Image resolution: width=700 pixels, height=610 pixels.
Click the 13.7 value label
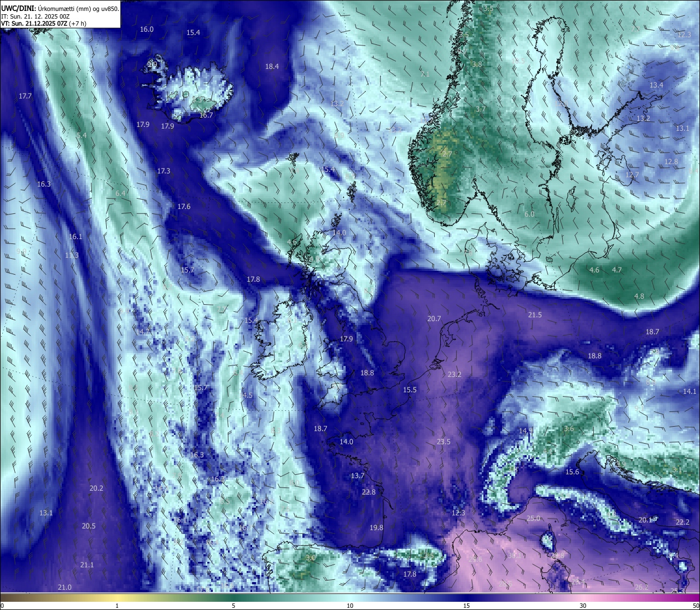(x=357, y=476)
